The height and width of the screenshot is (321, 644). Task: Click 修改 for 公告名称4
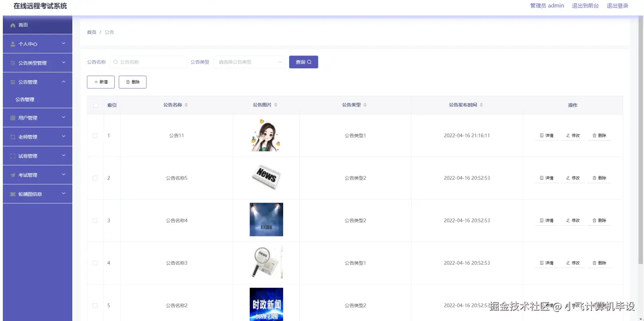(x=573, y=221)
